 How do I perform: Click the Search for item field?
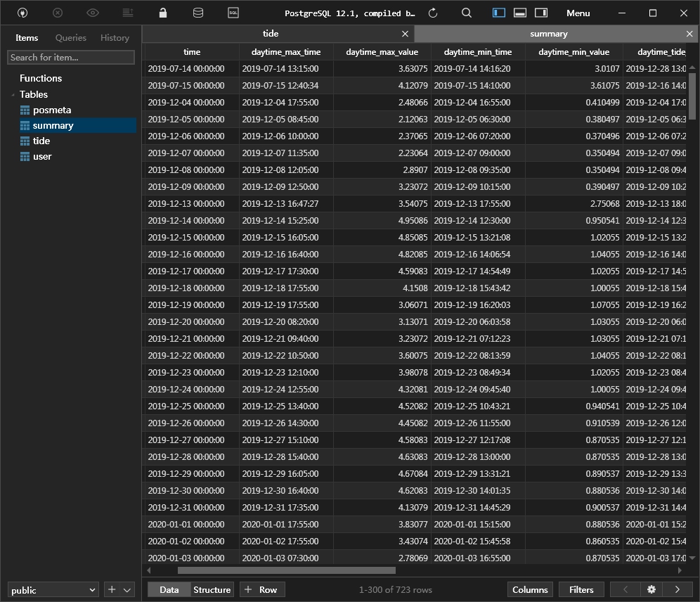pos(70,58)
